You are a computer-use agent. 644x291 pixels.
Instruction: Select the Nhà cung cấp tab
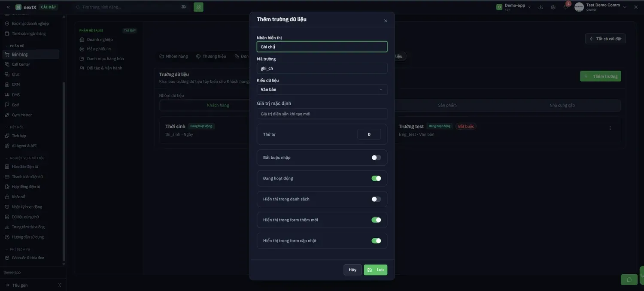pos(562,105)
